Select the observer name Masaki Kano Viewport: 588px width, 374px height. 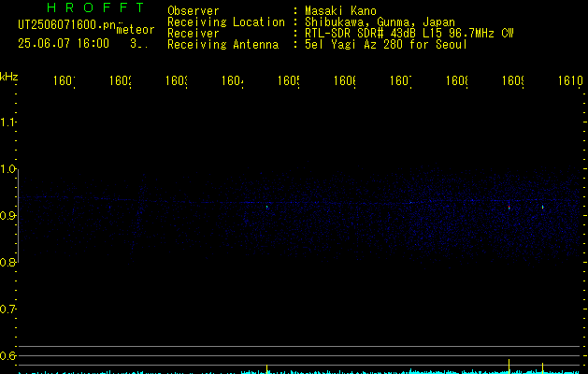pos(340,11)
